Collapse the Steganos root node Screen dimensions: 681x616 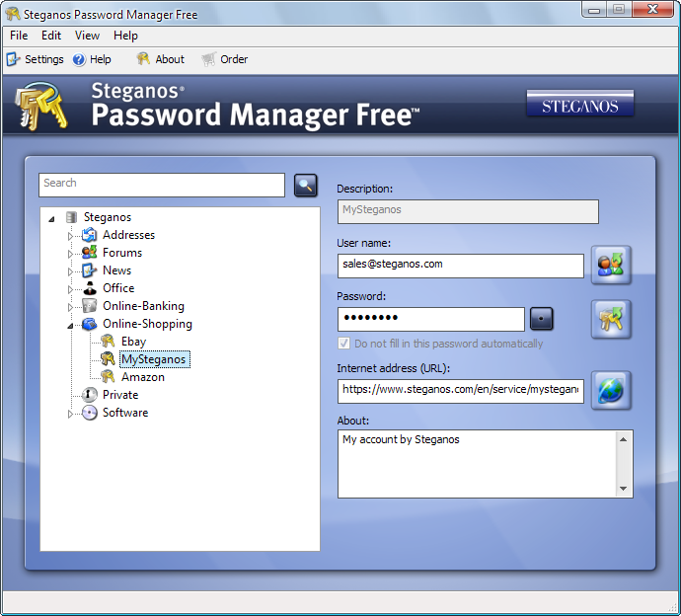[51, 218]
